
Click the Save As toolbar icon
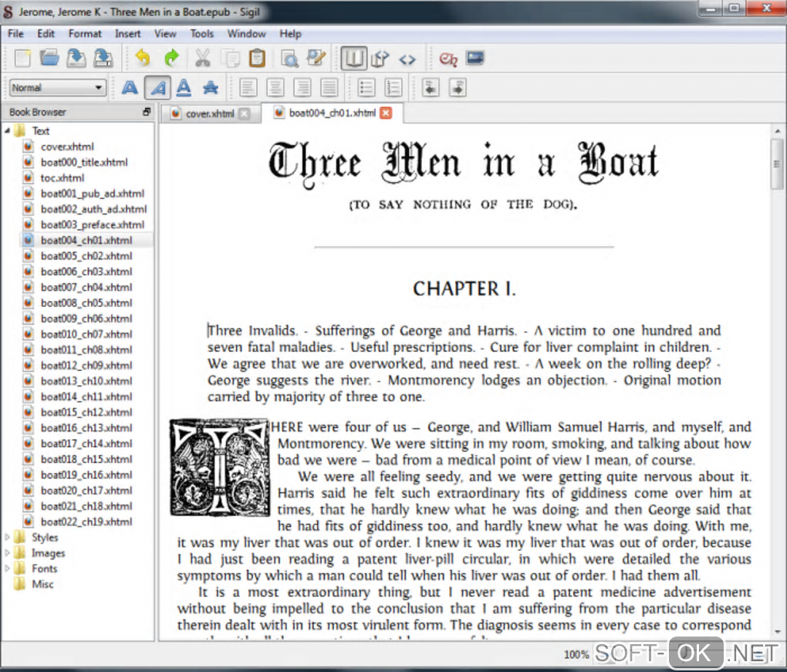(x=103, y=58)
